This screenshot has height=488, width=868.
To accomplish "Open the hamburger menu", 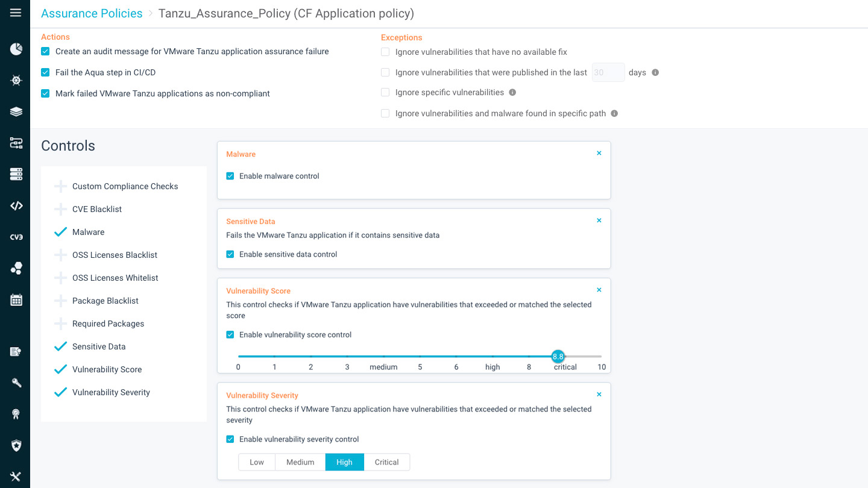I will click(x=16, y=13).
